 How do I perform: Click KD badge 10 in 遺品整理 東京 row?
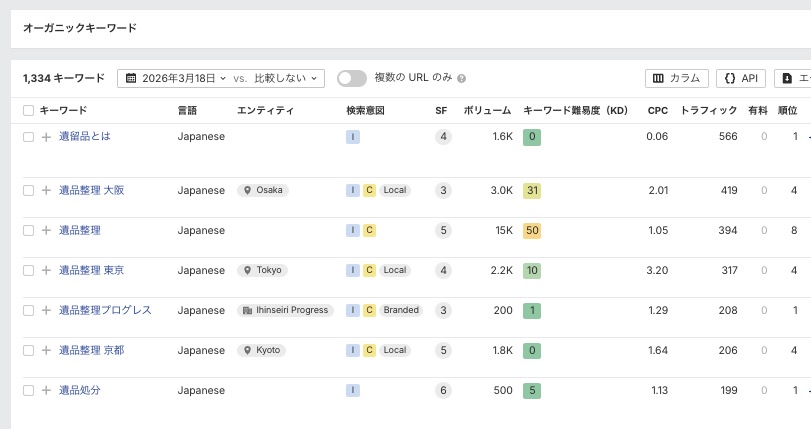(532, 270)
